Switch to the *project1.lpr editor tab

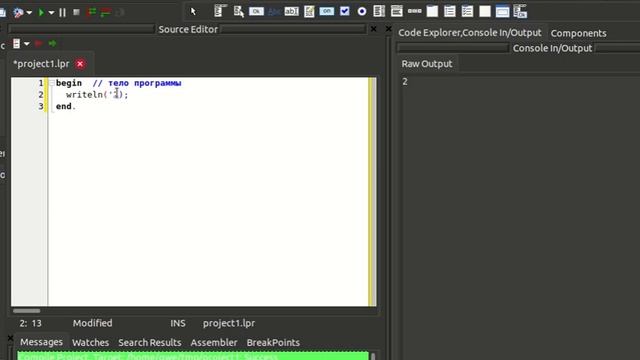[41, 64]
